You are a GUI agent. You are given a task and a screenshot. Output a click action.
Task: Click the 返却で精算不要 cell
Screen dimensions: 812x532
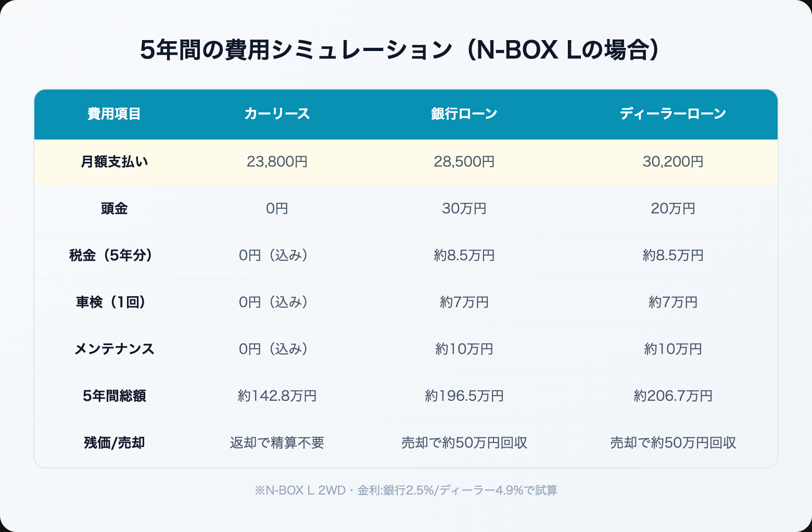(x=277, y=443)
